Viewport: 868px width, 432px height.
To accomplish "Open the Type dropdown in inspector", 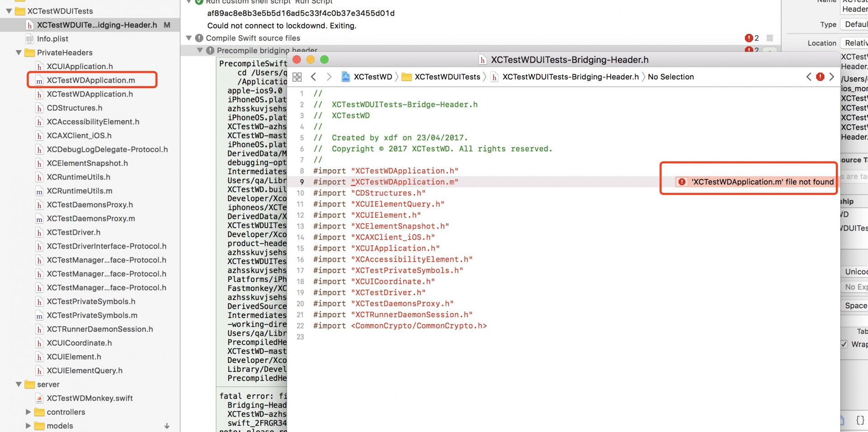I will point(854,24).
